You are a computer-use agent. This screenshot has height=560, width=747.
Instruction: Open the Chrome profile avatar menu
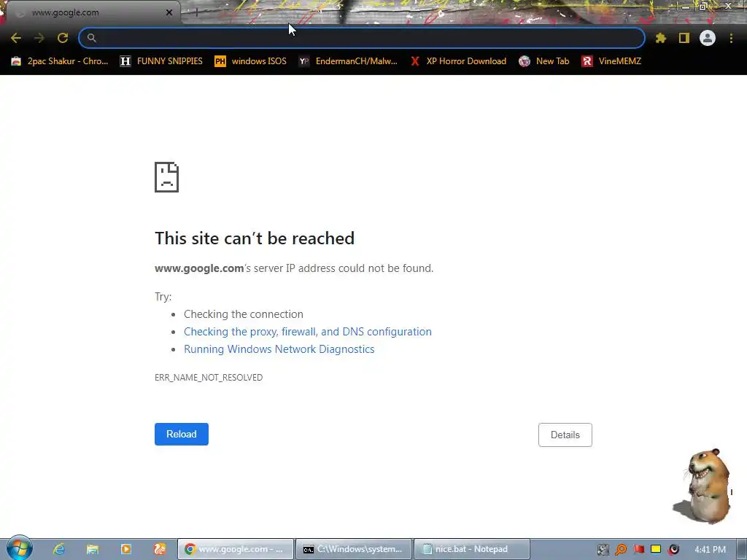point(708,38)
